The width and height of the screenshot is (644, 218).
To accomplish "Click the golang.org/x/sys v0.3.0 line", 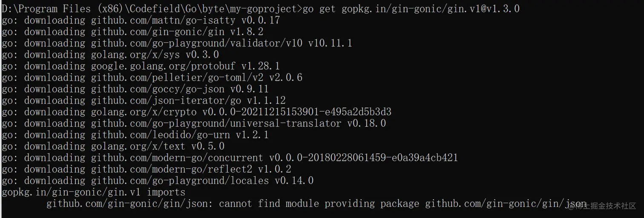I will point(110,54).
